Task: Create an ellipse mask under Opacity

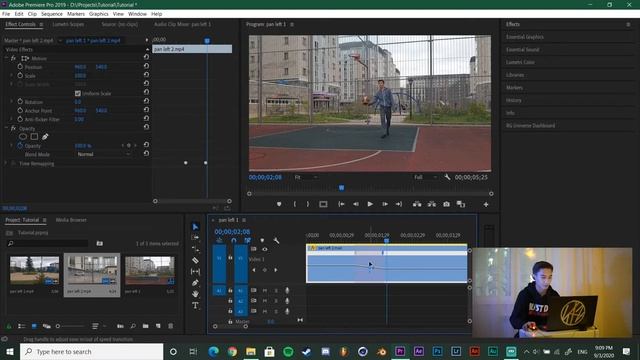Action: (x=23, y=137)
